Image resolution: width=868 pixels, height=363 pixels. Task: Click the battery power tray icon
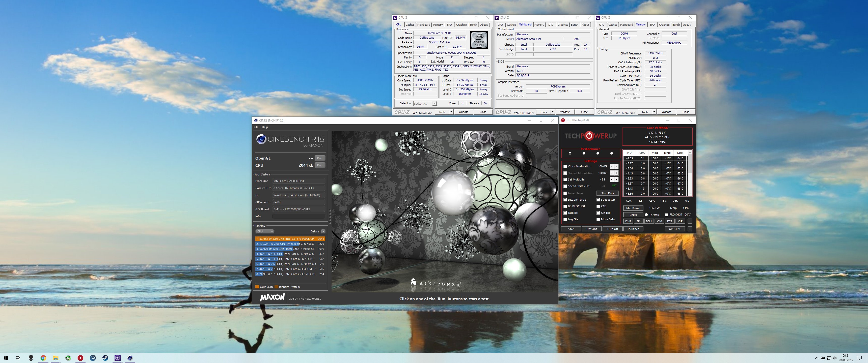pyautogui.click(x=823, y=358)
